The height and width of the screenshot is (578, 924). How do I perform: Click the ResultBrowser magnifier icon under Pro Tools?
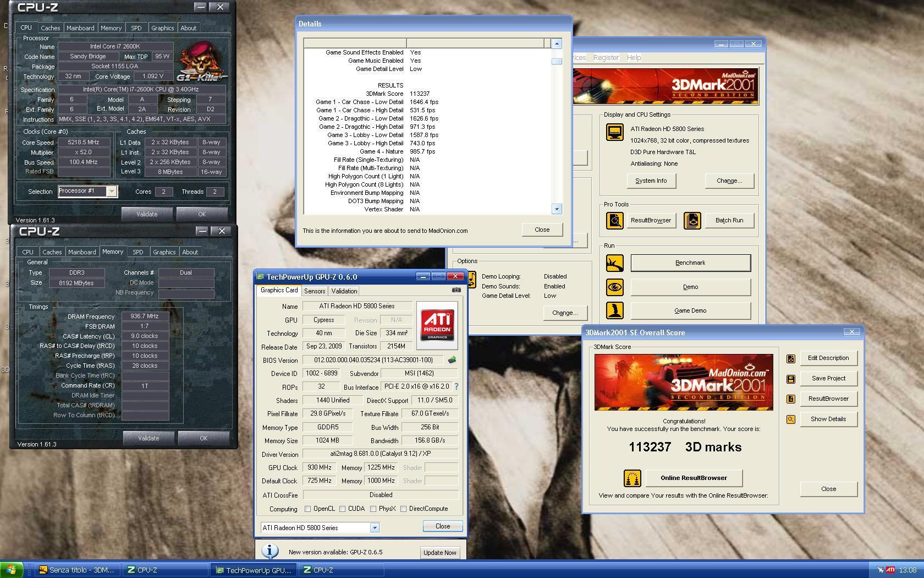614,220
